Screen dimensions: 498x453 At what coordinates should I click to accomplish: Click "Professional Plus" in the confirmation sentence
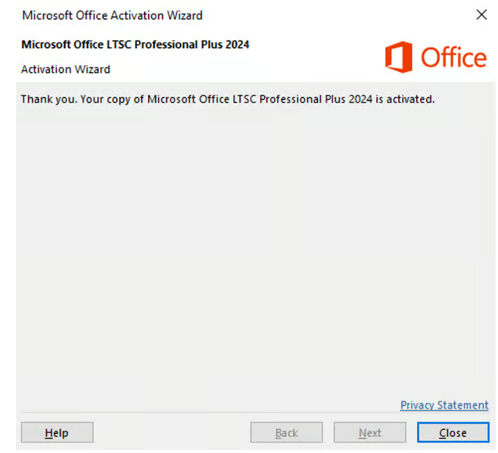(302, 99)
